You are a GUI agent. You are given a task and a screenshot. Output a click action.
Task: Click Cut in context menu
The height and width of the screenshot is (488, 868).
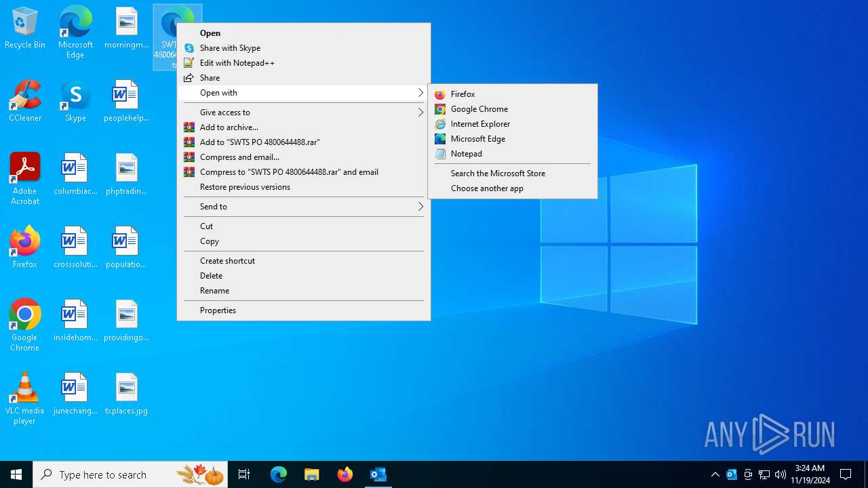click(304, 226)
